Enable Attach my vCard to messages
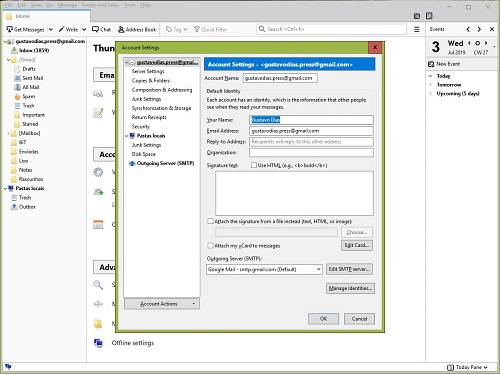 coord(210,245)
